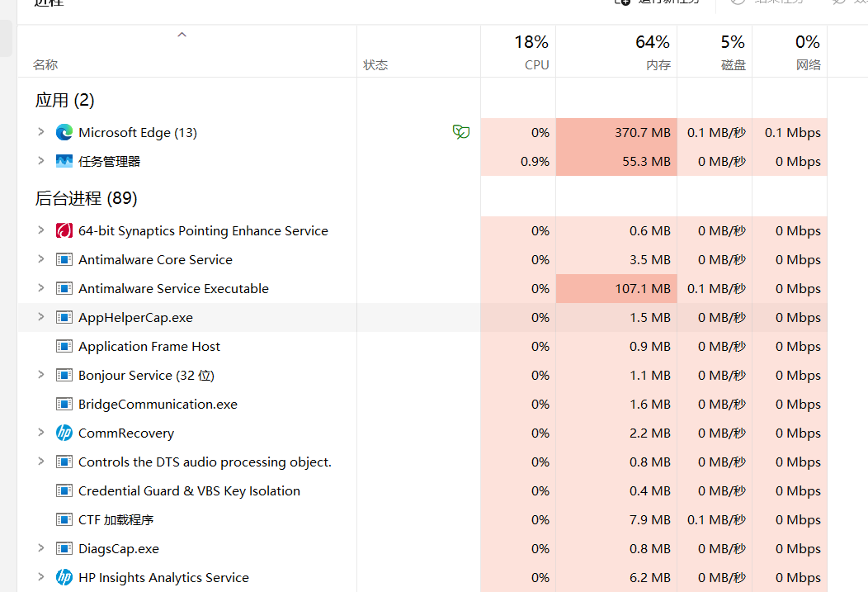Expand the DTS audio processing object row

(x=40, y=461)
